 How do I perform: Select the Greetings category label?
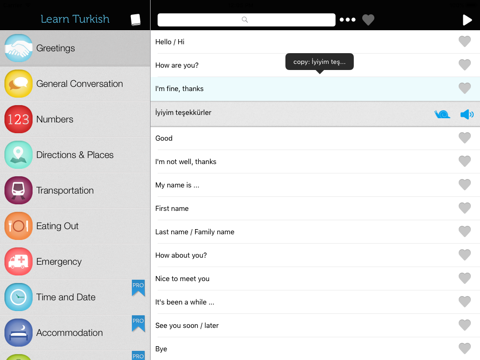56,48
